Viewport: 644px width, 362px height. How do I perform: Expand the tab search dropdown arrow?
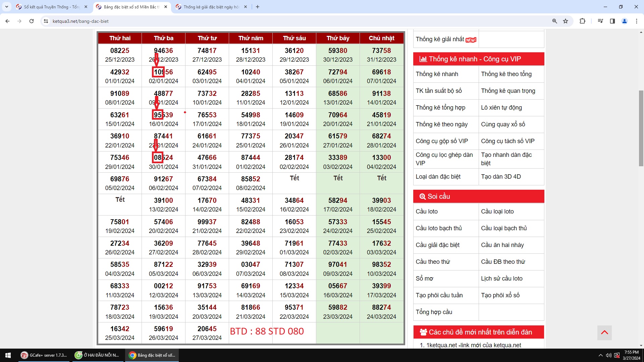6,7
